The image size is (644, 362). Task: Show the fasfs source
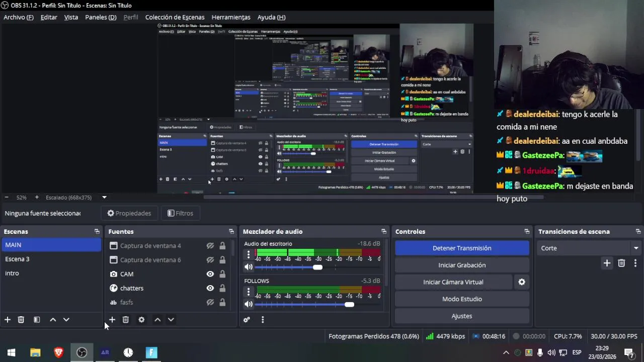click(x=210, y=302)
